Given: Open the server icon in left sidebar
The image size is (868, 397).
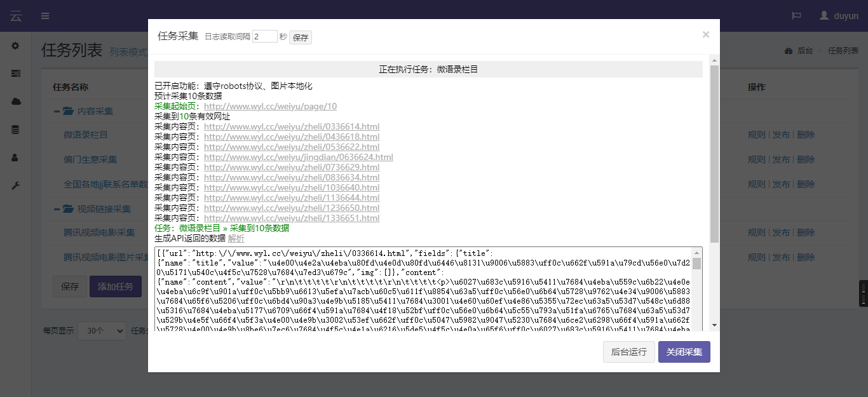Looking at the screenshot, I should click(x=15, y=74).
